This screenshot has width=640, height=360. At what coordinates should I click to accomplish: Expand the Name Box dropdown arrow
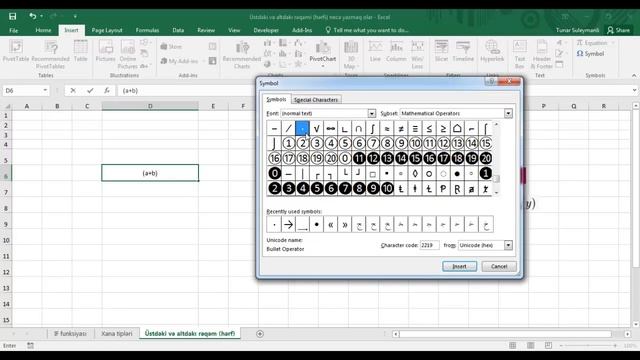click(x=45, y=90)
